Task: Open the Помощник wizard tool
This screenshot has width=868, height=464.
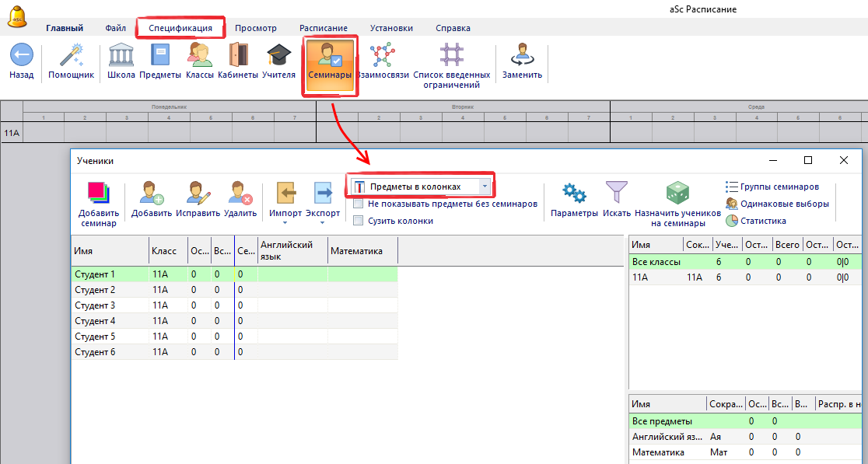Action: (x=71, y=56)
